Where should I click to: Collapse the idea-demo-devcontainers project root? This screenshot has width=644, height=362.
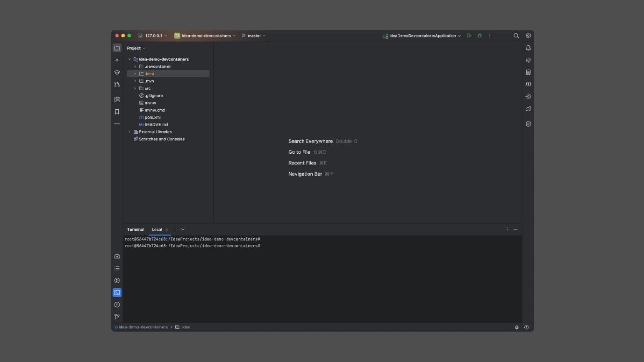click(129, 59)
